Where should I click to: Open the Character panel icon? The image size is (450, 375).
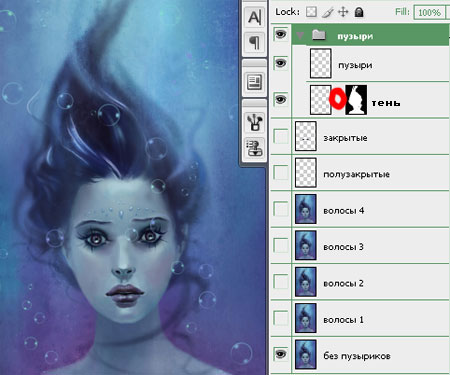255,17
